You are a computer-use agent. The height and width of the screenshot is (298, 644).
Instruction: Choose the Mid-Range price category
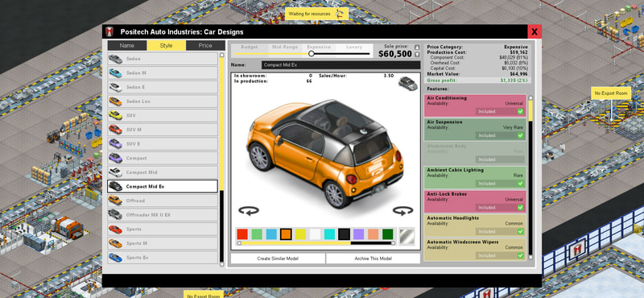285,48
